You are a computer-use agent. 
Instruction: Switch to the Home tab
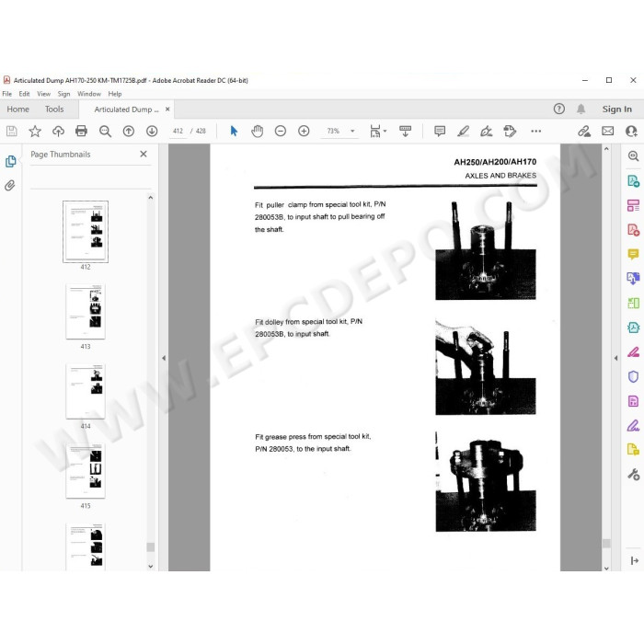[x=18, y=109]
